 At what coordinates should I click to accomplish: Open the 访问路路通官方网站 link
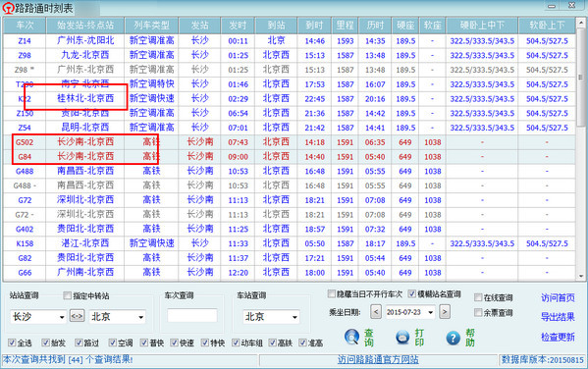378,360
